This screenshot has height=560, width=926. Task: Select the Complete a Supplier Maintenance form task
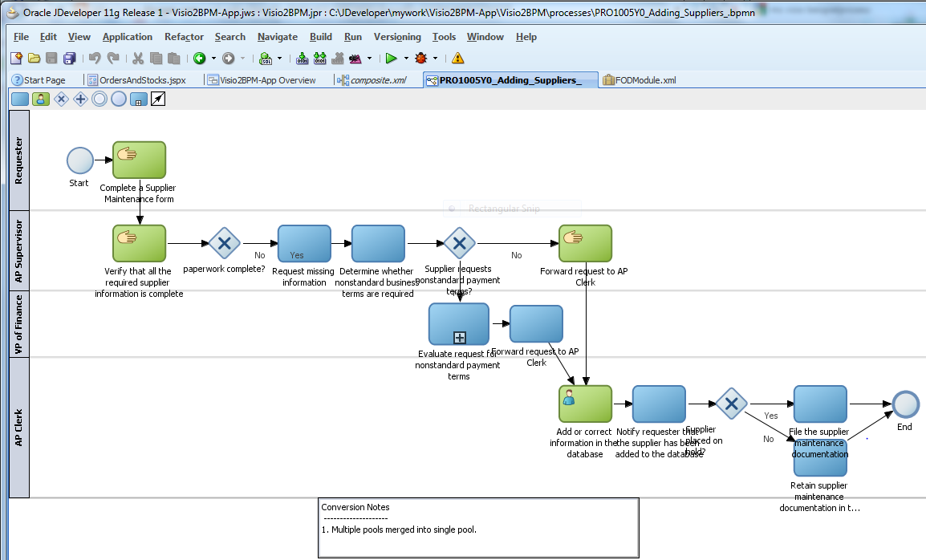pos(140,160)
